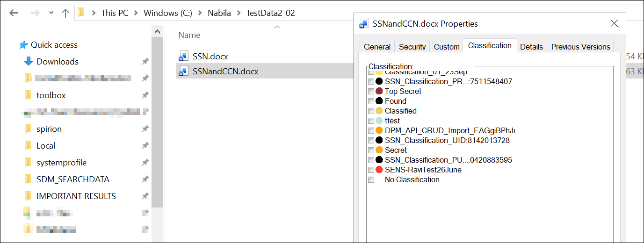Sort files by the Name column header
The height and width of the screenshot is (243, 644).
pos(189,35)
